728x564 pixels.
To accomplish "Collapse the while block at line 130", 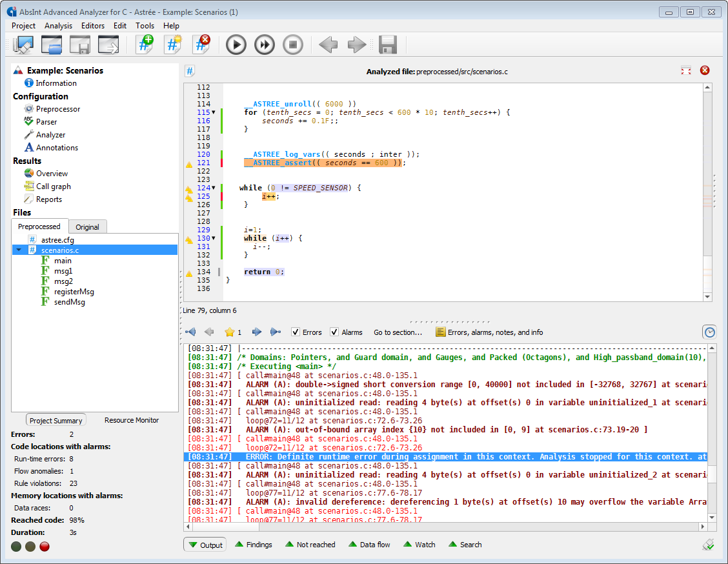I will (214, 238).
